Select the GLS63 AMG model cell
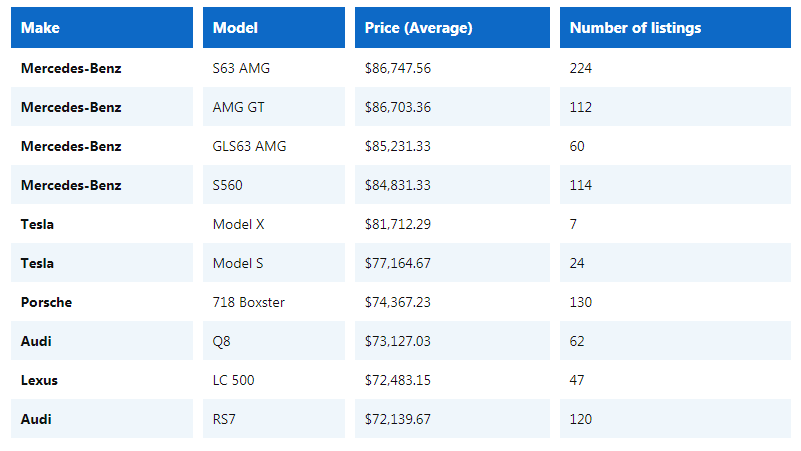801x451 pixels. point(274,146)
